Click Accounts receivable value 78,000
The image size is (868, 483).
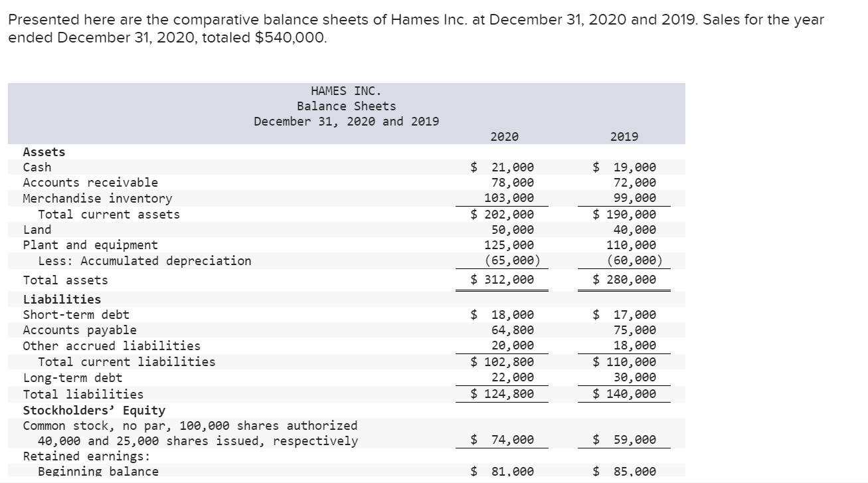[x=512, y=183]
